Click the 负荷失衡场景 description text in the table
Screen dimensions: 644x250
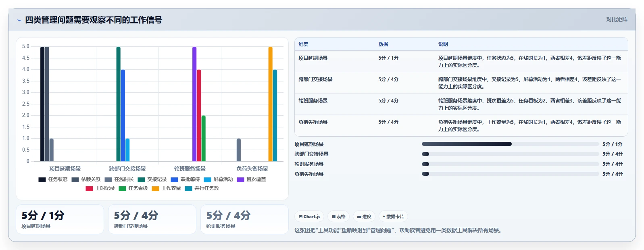tap(529, 126)
